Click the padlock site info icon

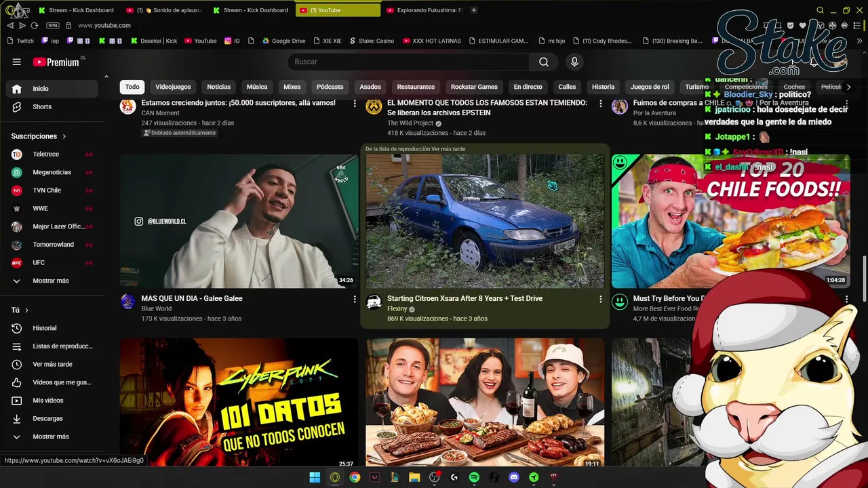(x=68, y=25)
